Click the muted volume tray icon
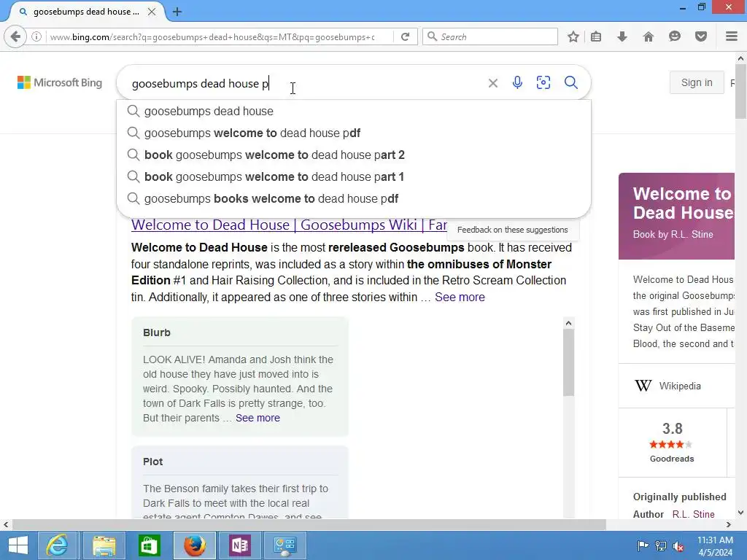Image resolution: width=747 pixels, height=560 pixels. [678, 546]
